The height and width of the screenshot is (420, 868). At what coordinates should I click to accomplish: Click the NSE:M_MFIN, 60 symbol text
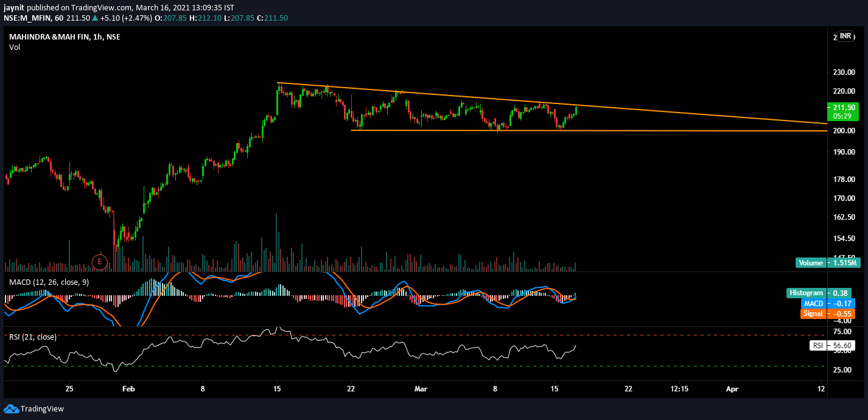tap(33, 18)
